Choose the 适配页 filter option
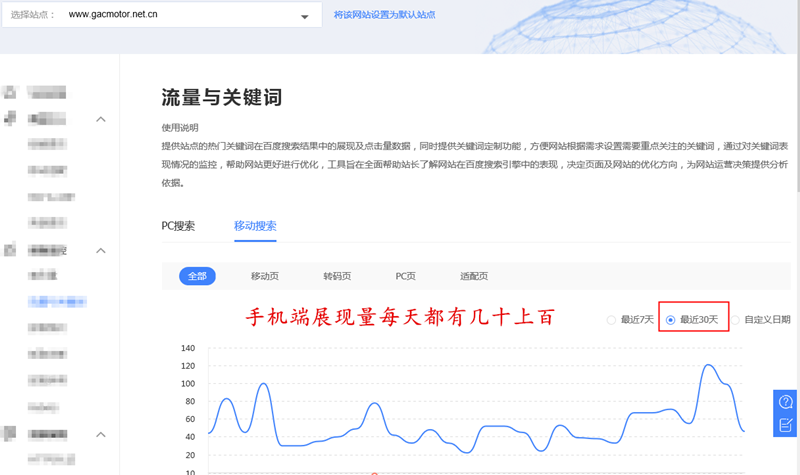Viewport: 800px width, 475px height. click(x=473, y=276)
